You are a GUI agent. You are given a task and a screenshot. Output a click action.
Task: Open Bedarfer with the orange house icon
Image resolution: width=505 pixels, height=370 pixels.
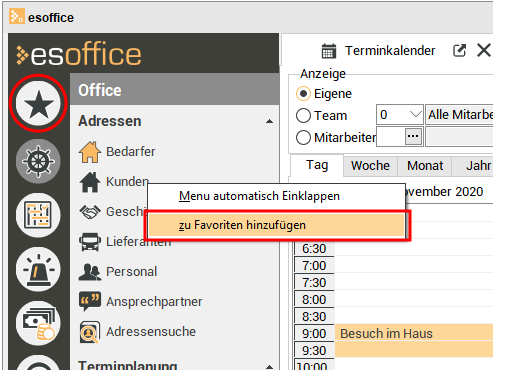[117, 152]
